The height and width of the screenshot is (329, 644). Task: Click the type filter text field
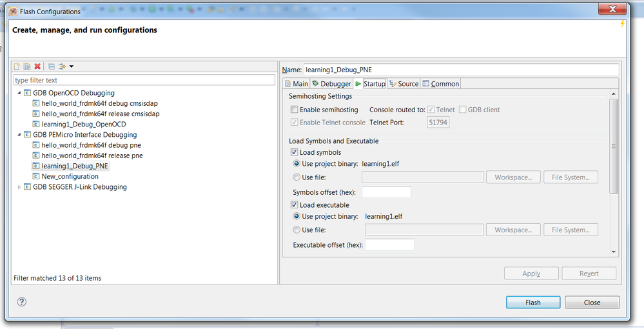144,80
